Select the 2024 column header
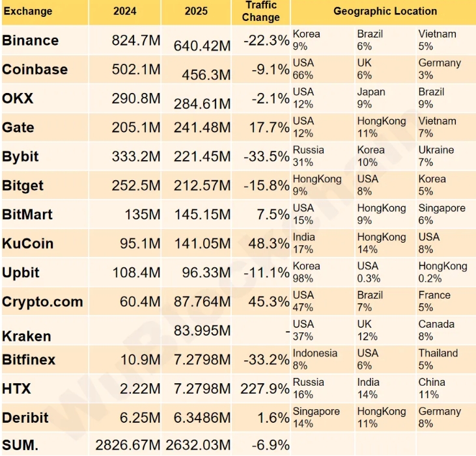 124,12
